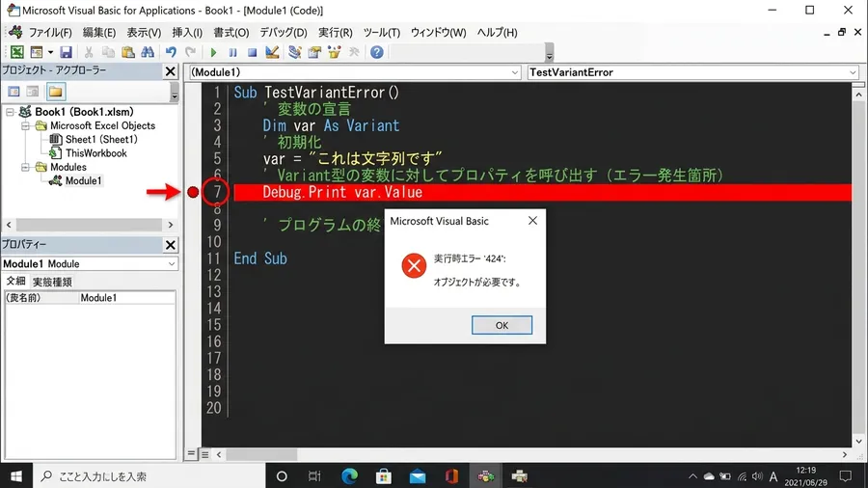This screenshot has width=868, height=488.
Task: Open the 編集(E) menu
Action: (99, 33)
